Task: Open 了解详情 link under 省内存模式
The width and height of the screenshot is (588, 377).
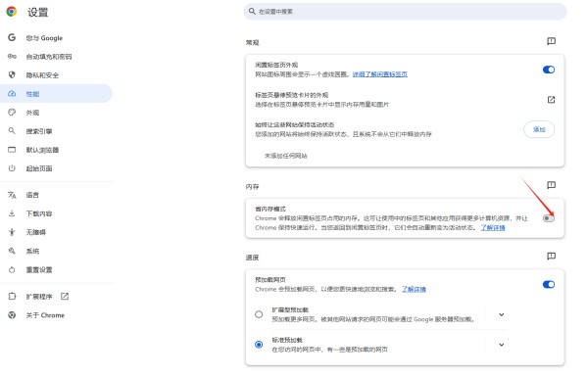Action: 493,227
